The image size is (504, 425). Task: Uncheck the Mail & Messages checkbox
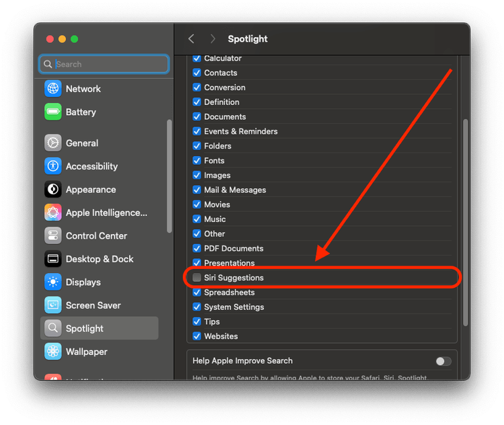pos(197,190)
